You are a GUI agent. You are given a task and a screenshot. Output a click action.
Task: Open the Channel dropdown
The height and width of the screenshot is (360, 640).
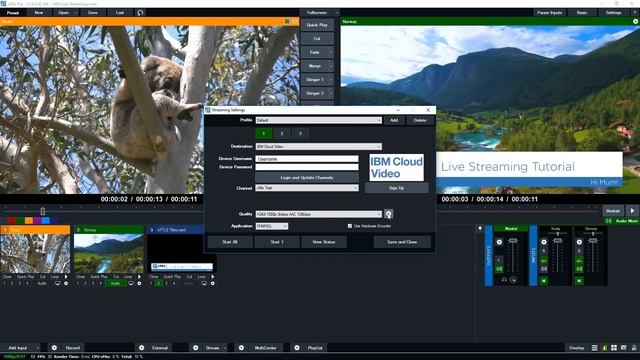(x=307, y=188)
